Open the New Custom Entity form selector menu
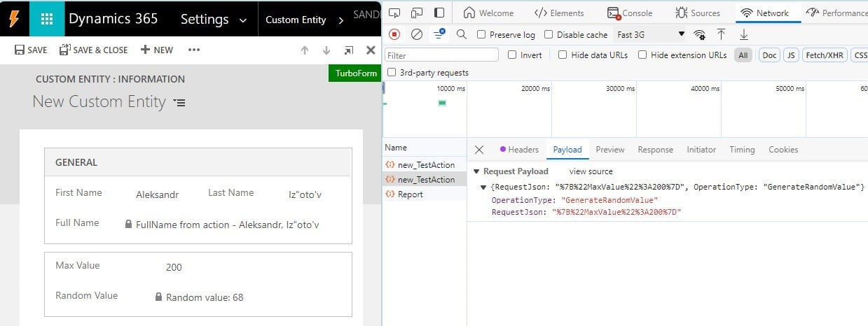 (180, 103)
